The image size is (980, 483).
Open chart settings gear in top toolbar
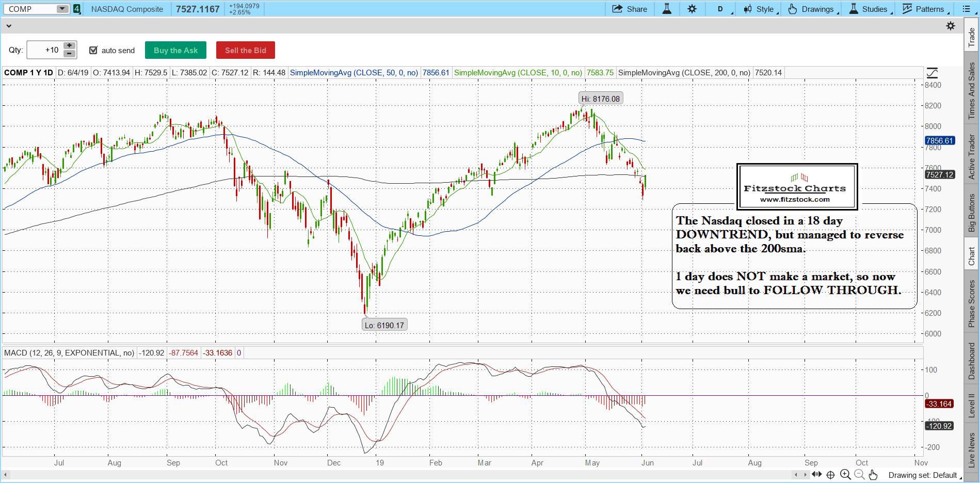(692, 9)
